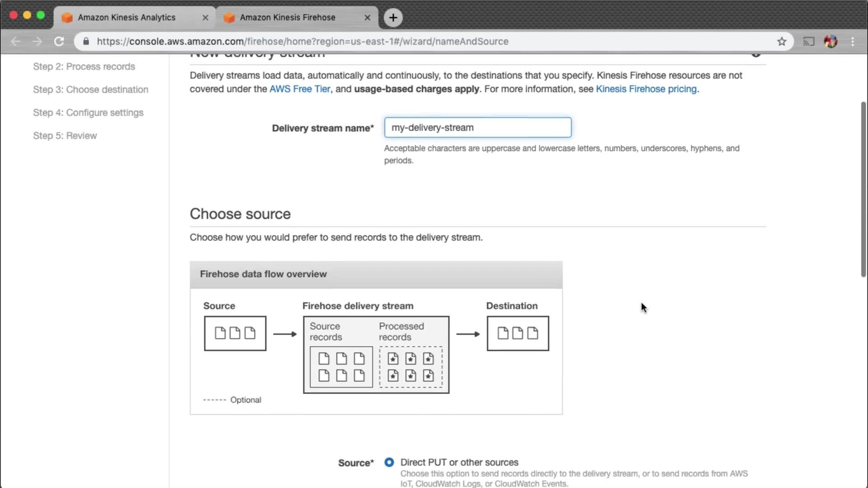
Task: Click the cast screen icon
Action: tap(808, 42)
